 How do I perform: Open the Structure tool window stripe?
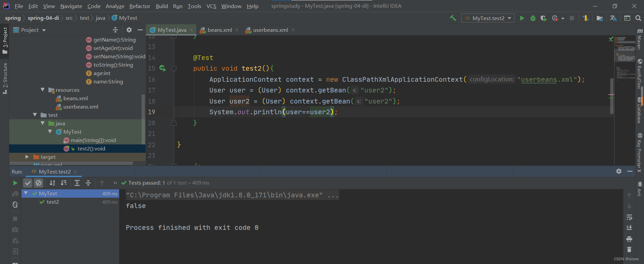pyautogui.click(x=5, y=78)
